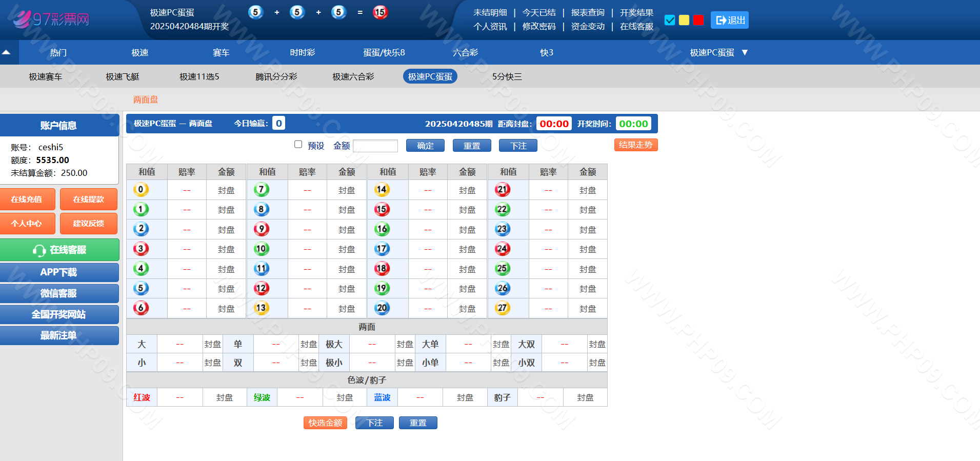Open the 六合彩 category menu

(465, 52)
